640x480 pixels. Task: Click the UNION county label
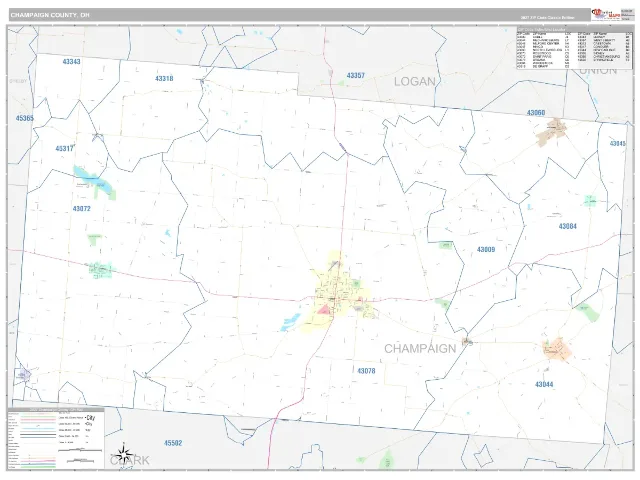point(598,71)
